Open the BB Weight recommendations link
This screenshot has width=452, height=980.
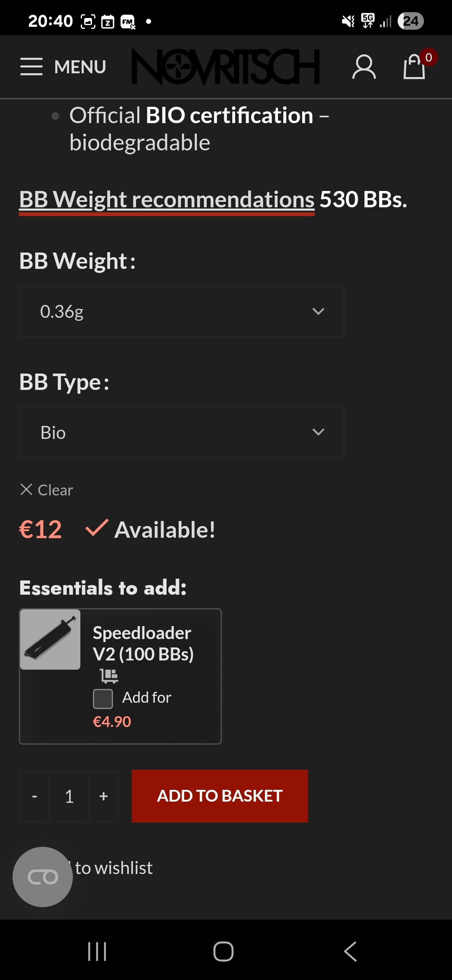(167, 199)
